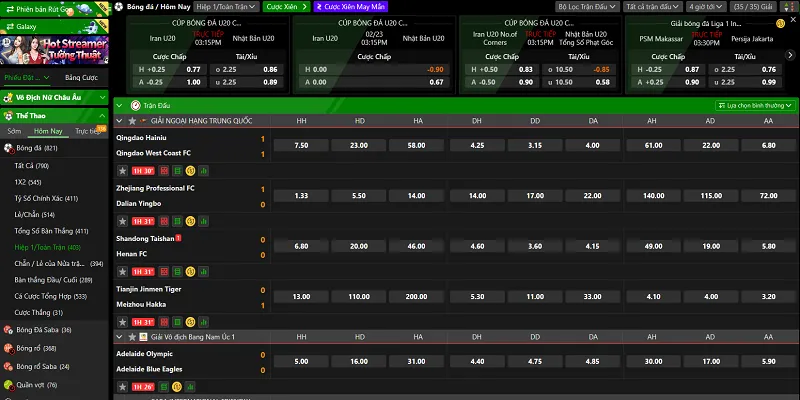Image resolution: width=800 pixels, height=400 pixels.
Task: Click coin icon on PSM Makassar card
Action: tap(780, 23)
